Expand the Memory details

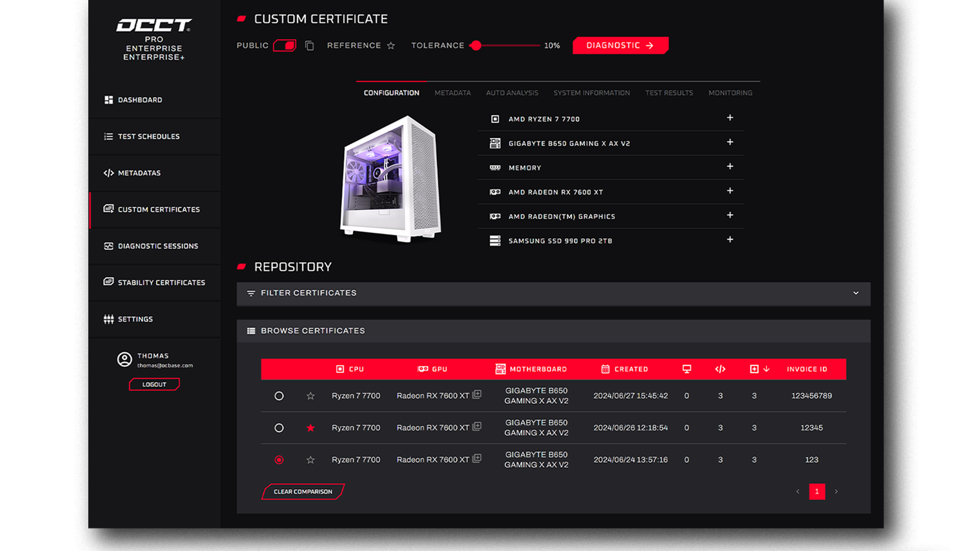coord(730,166)
